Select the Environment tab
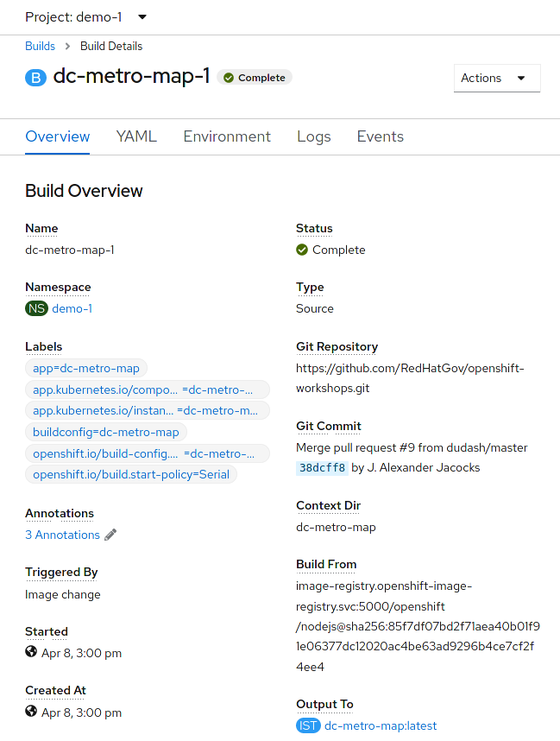Screen dimensions: 560x741 tap(227, 136)
